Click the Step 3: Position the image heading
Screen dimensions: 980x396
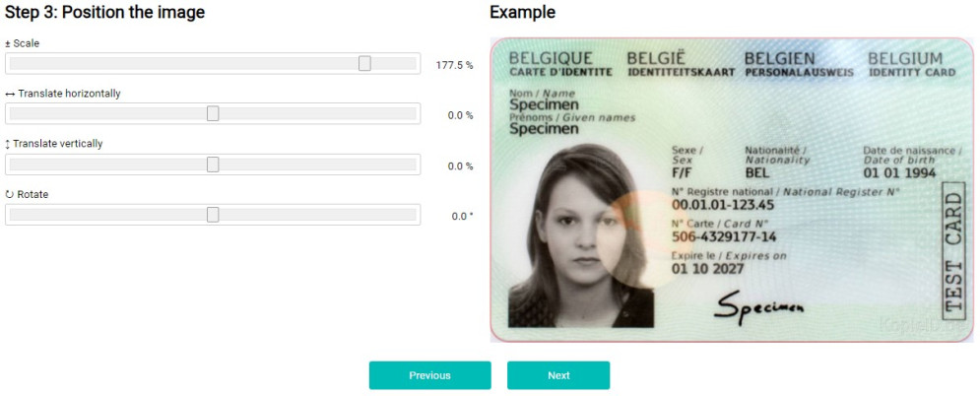tap(105, 12)
